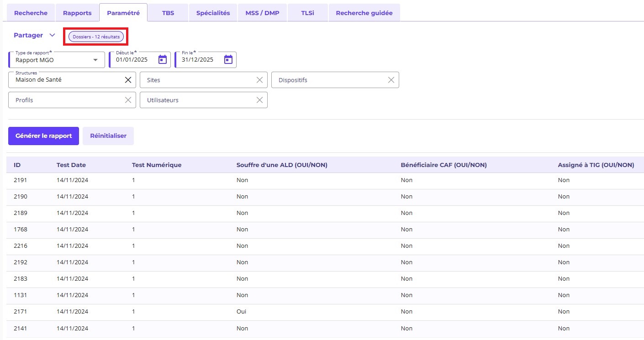Open the Fin le calendar picker
644x340 pixels.
tap(228, 60)
